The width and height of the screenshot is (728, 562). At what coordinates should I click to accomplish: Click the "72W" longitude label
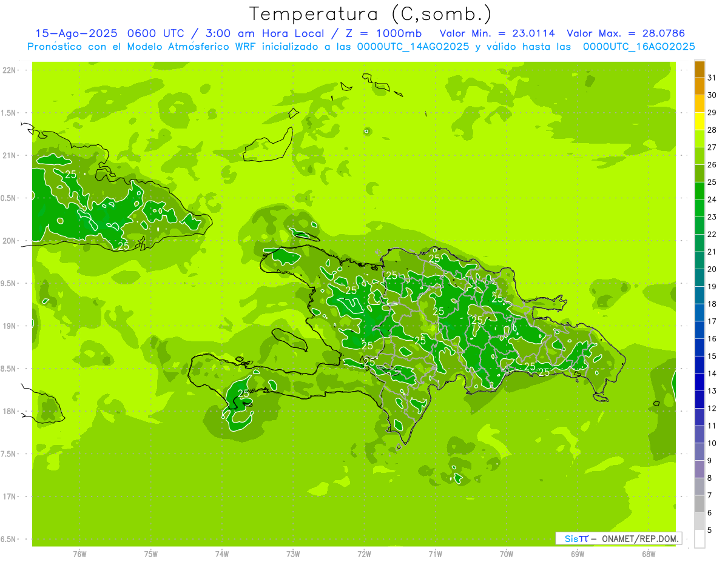pyautogui.click(x=364, y=554)
